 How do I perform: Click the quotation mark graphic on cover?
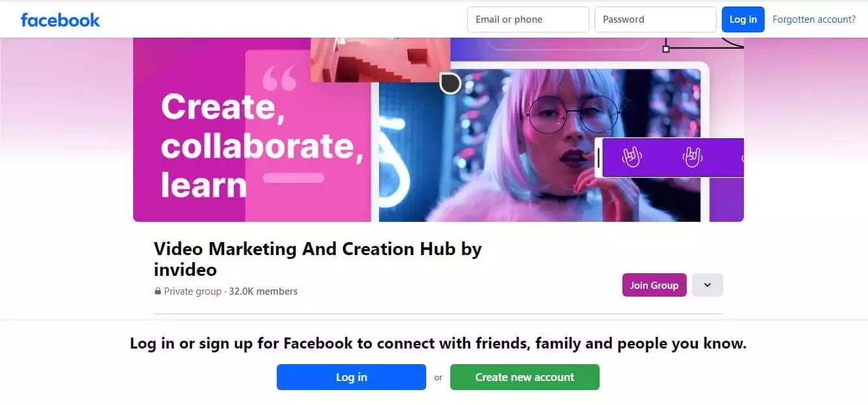click(x=279, y=78)
